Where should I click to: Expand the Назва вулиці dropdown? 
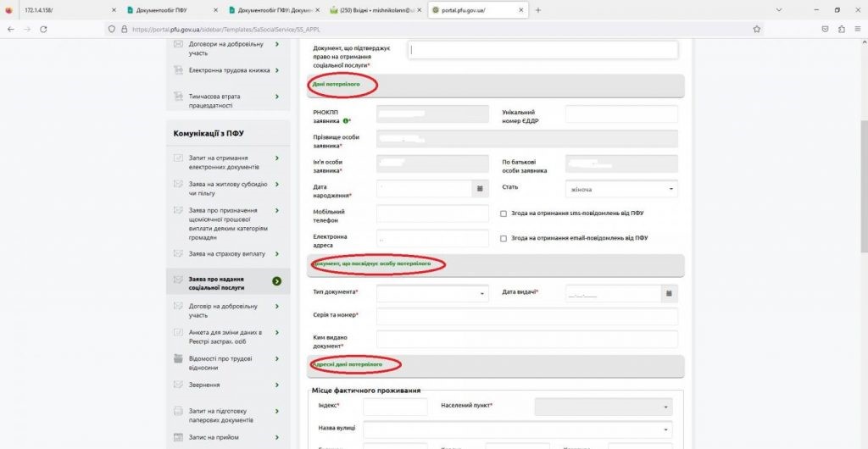coord(517,430)
